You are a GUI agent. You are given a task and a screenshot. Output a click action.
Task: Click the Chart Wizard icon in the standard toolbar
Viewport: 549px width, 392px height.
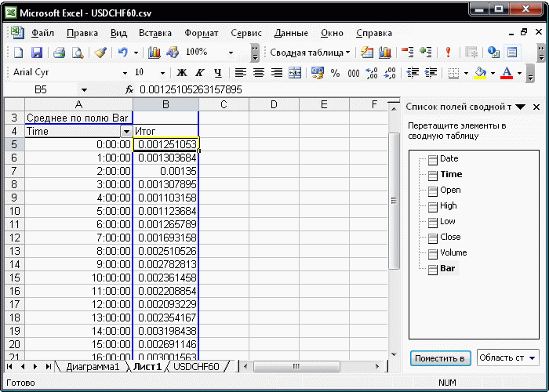pyautogui.click(x=154, y=53)
